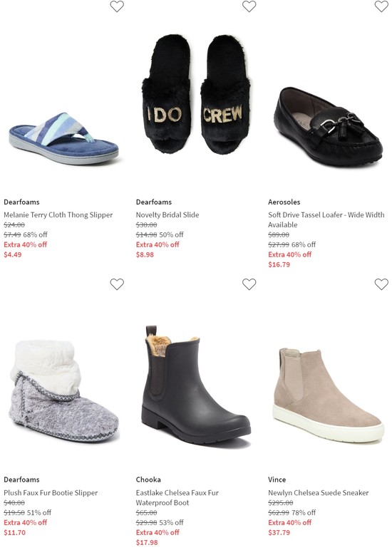Tap heart icon for Novelty Bridal Slide
This screenshot has width=392, height=550.
click(249, 6)
